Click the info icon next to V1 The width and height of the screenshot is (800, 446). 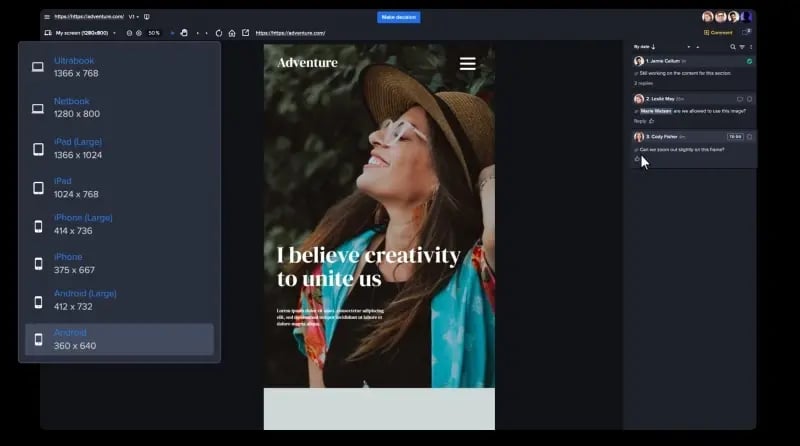146,17
